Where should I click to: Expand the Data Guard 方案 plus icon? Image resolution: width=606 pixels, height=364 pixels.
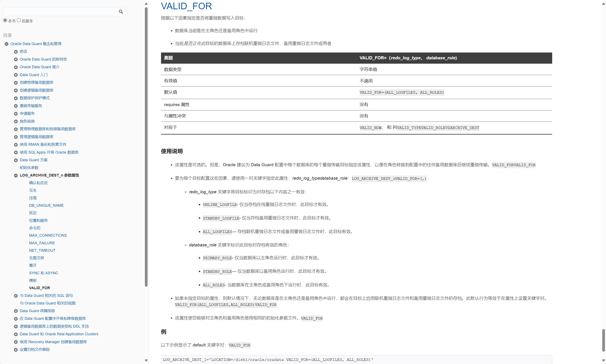click(16, 160)
